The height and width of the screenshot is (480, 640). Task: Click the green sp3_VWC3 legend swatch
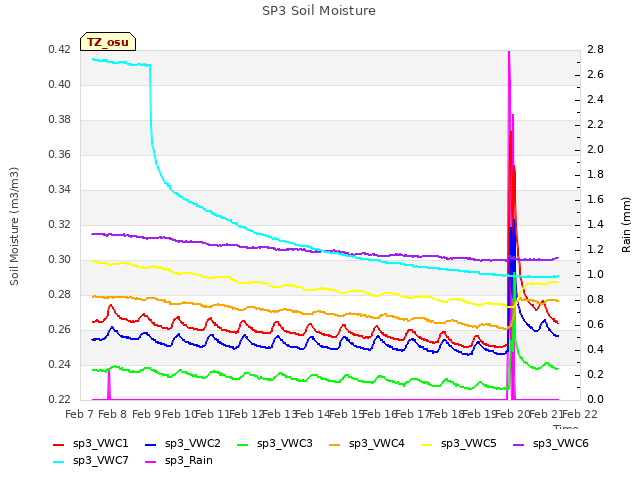coord(243,444)
